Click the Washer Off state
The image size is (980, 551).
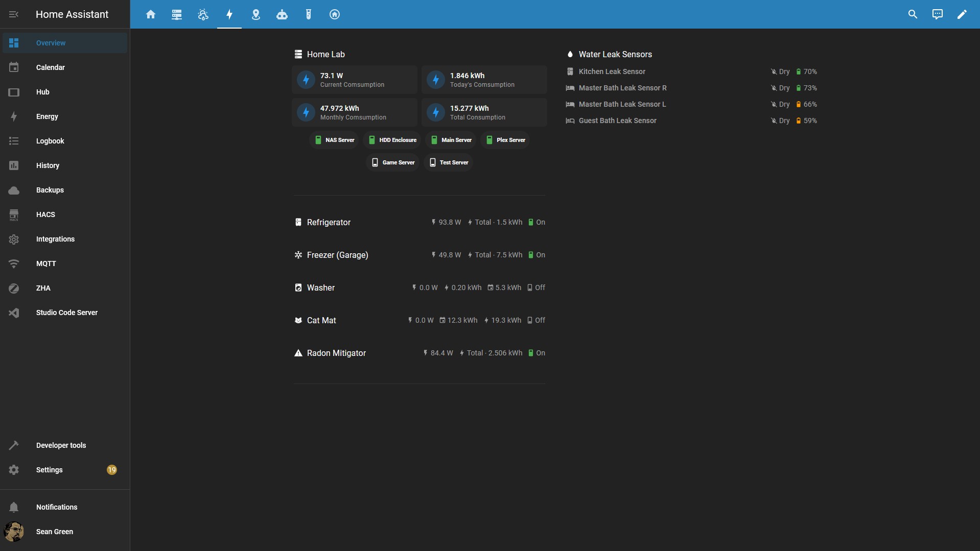[536, 288]
